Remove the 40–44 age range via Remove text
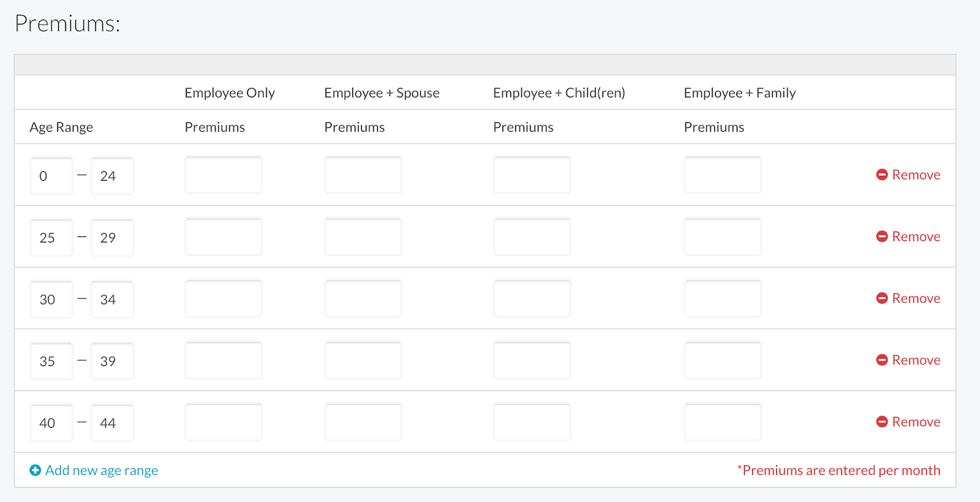The width and height of the screenshot is (980, 502). [x=916, y=422]
